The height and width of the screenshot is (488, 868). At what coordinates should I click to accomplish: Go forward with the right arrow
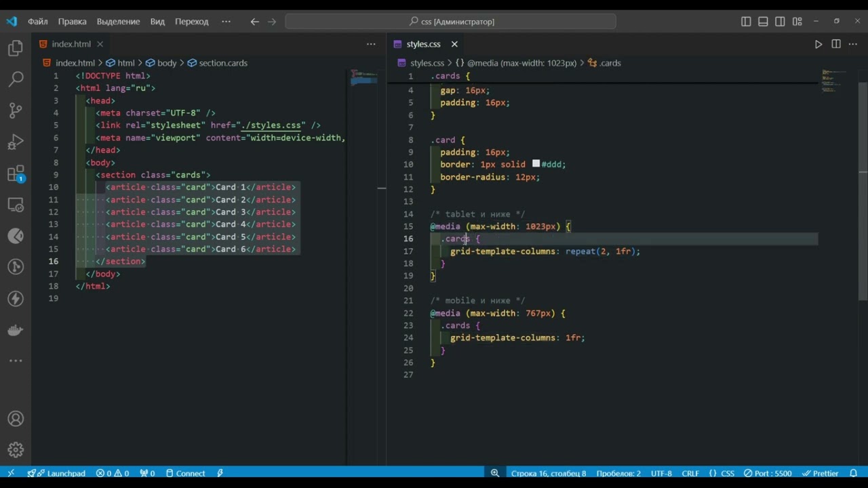(272, 22)
